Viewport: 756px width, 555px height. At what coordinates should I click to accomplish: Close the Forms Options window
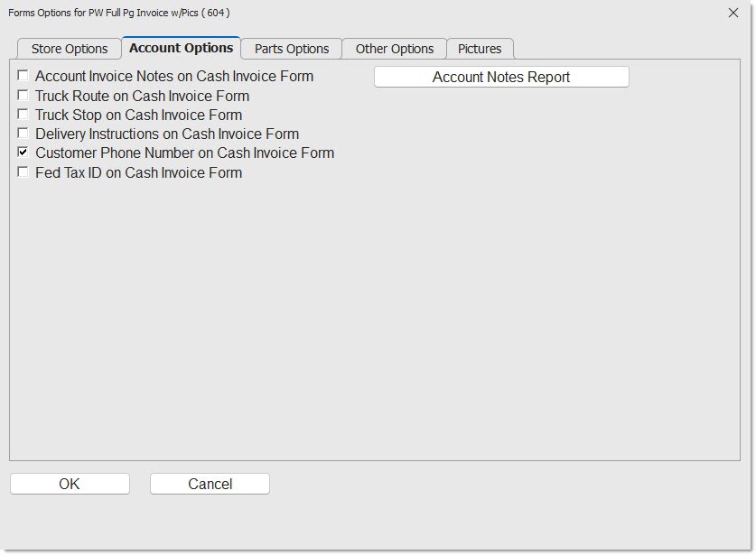pyautogui.click(x=733, y=13)
